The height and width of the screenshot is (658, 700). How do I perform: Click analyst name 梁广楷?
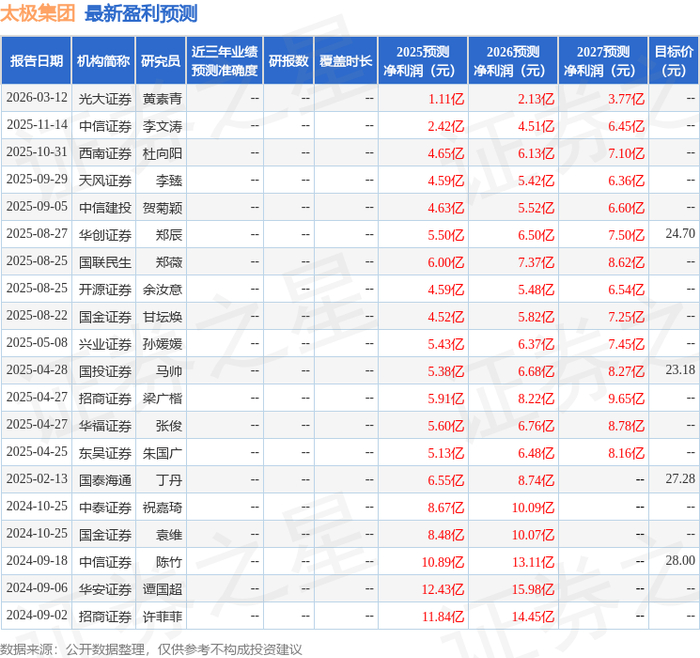[x=162, y=399]
